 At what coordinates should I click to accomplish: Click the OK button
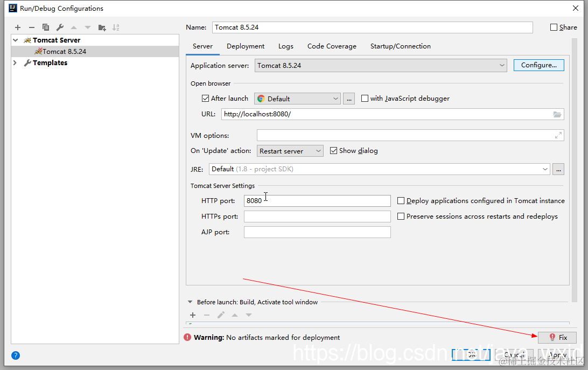click(471, 354)
